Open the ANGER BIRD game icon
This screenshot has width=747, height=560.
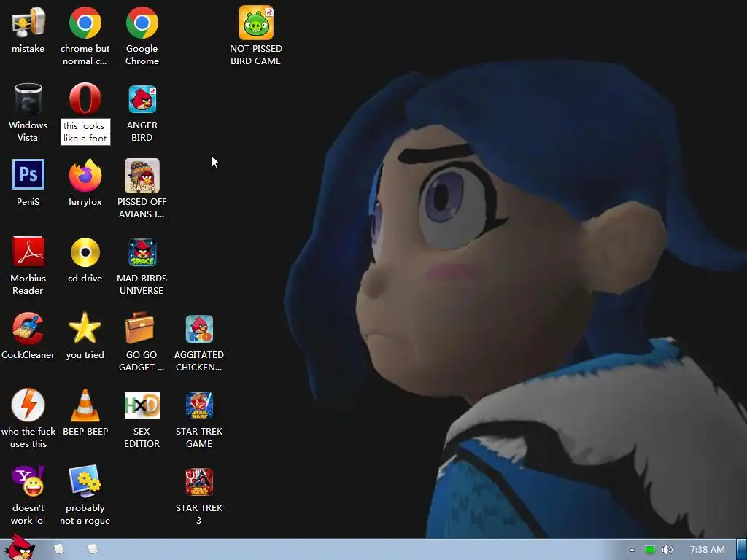coord(142,99)
